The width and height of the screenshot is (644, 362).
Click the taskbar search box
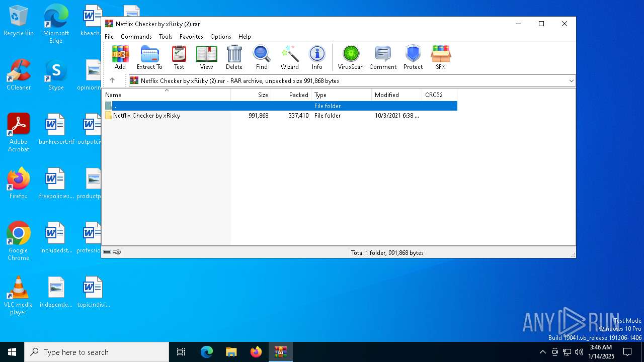97,352
